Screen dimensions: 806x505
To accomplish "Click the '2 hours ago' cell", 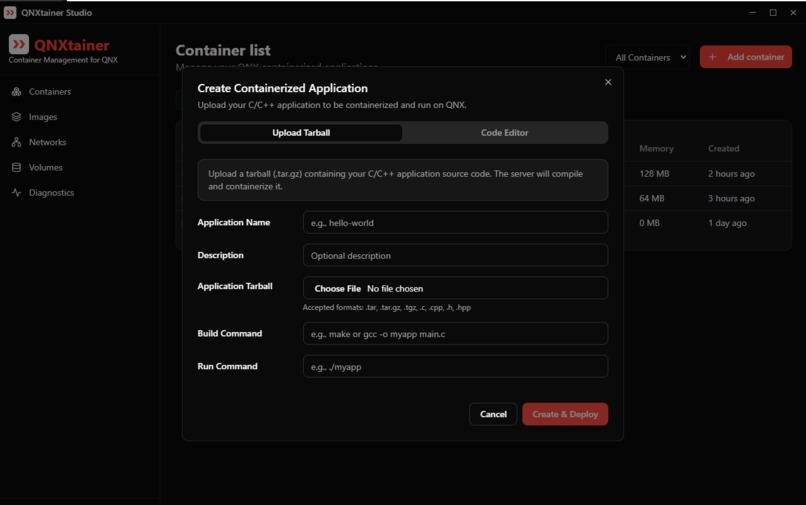I will coord(731,174).
